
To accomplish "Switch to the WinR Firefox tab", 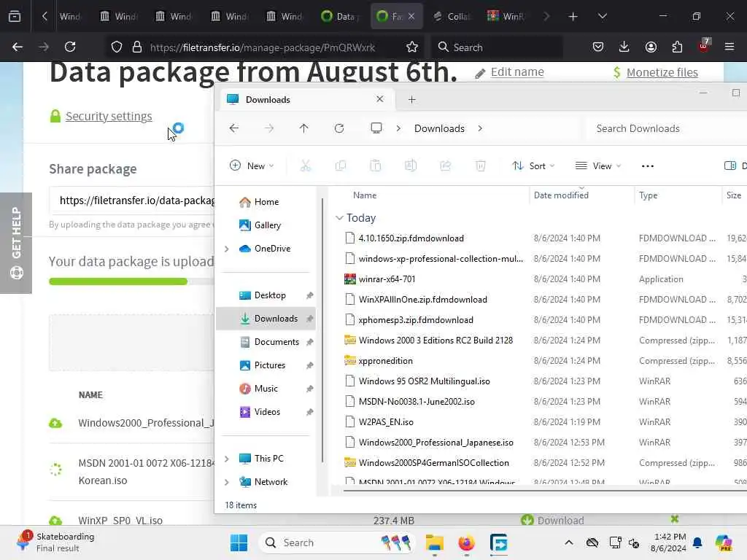I will (x=506, y=16).
